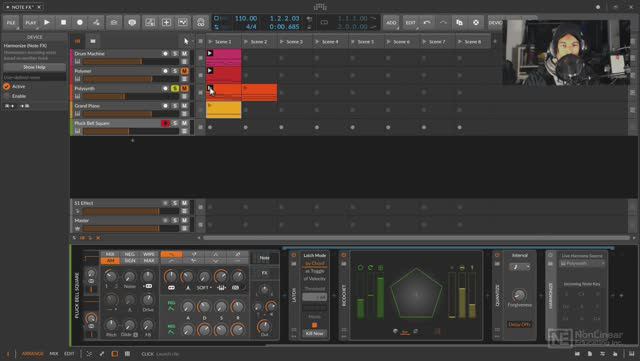
Task: Open the FILE menu
Action: (11, 22)
